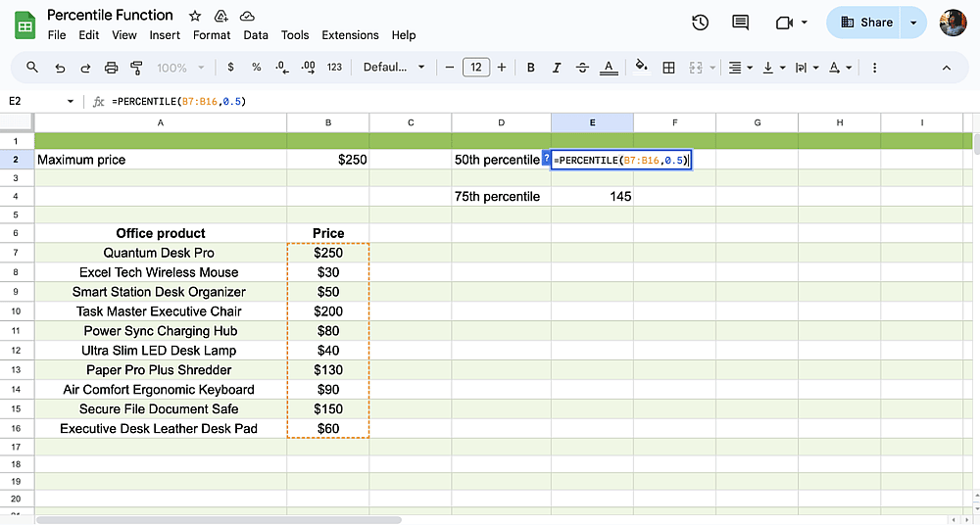Image resolution: width=980 pixels, height=525 pixels.
Task: Click the merge cells icon
Action: [x=696, y=68]
